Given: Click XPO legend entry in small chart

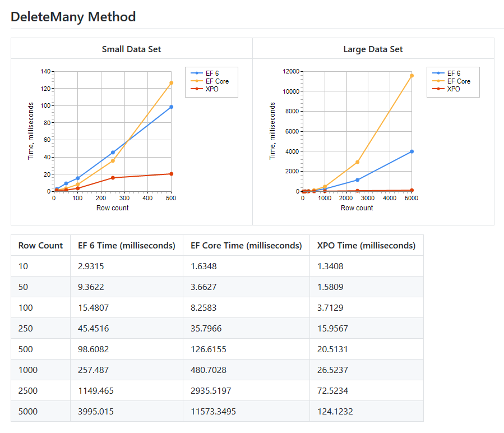Looking at the screenshot, I should pyautogui.click(x=205, y=89).
